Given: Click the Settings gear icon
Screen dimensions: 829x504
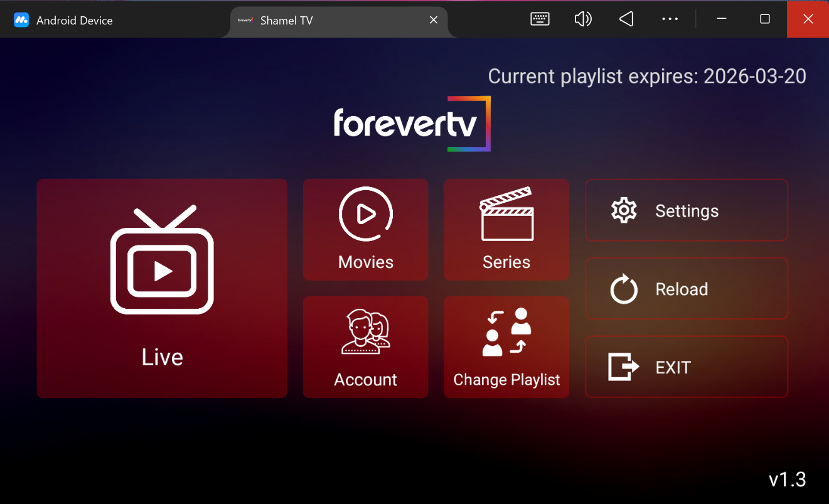Looking at the screenshot, I should point(624,210).
